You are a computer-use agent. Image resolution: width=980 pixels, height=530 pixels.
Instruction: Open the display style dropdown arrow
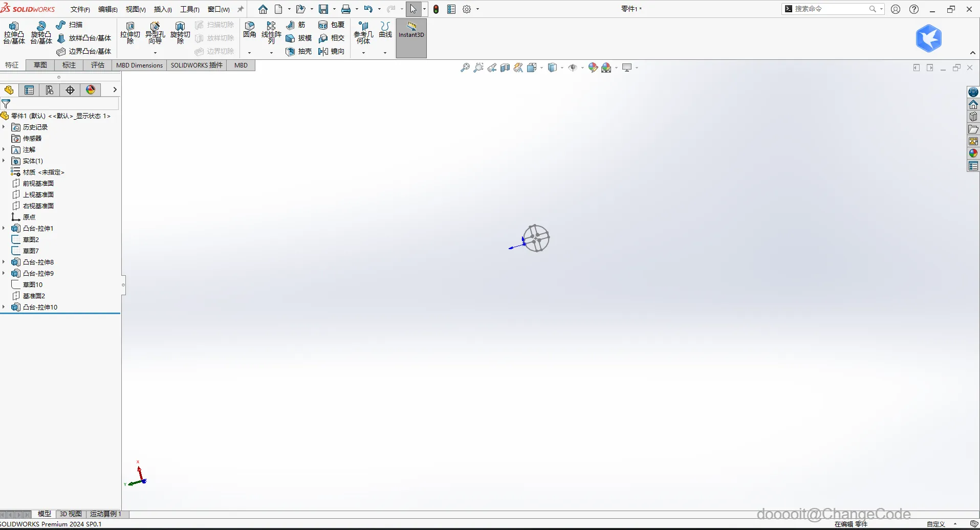pos(562,68)
